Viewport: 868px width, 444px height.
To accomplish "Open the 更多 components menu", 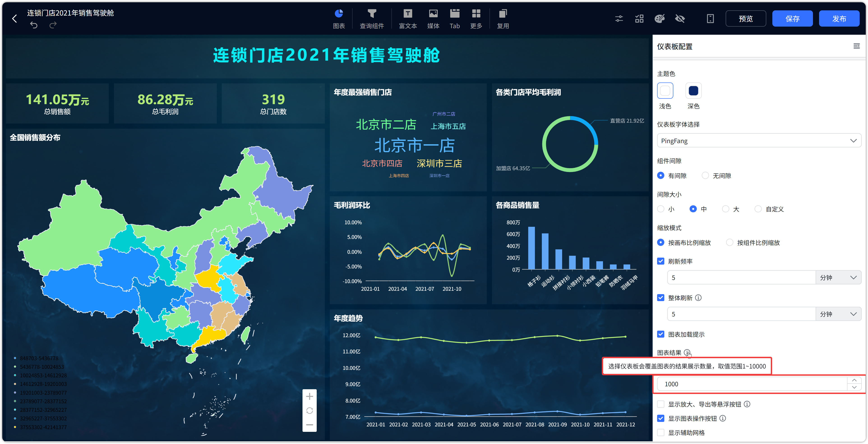I will [476, 19].
